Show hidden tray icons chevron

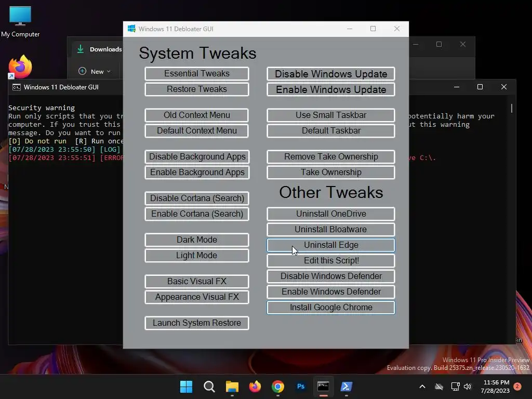(422, 387)
